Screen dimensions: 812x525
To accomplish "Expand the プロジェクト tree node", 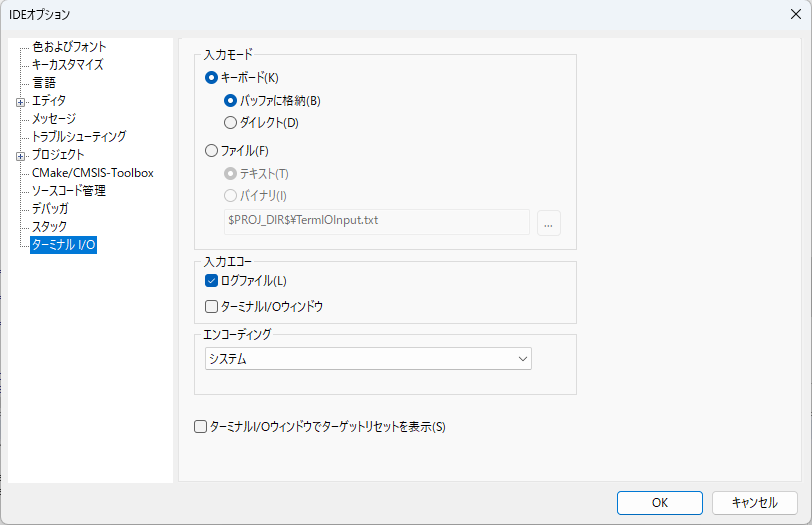I will pos(20,155).
